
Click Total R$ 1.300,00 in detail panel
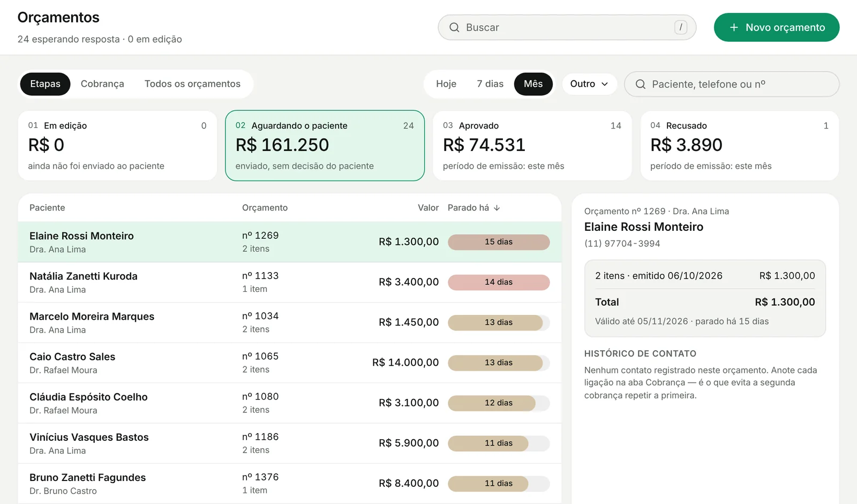(x=705, y=302)
